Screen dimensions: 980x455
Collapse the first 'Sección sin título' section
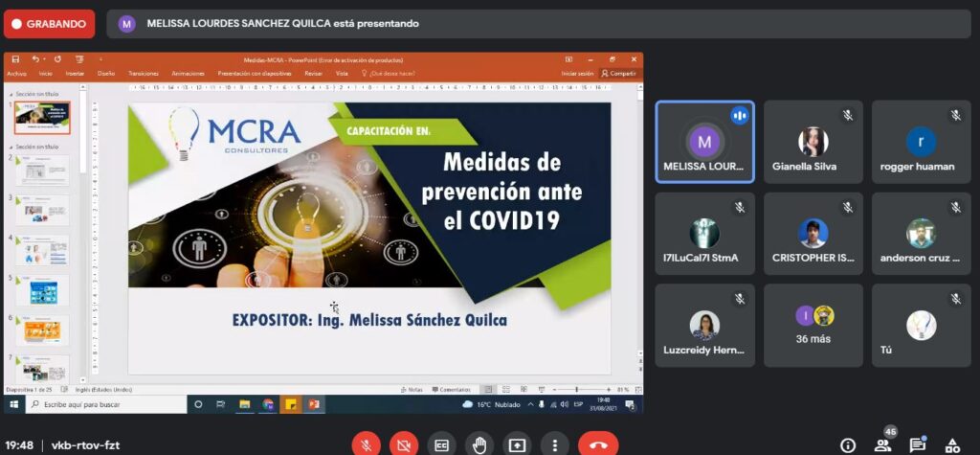[x=10, y=94]
